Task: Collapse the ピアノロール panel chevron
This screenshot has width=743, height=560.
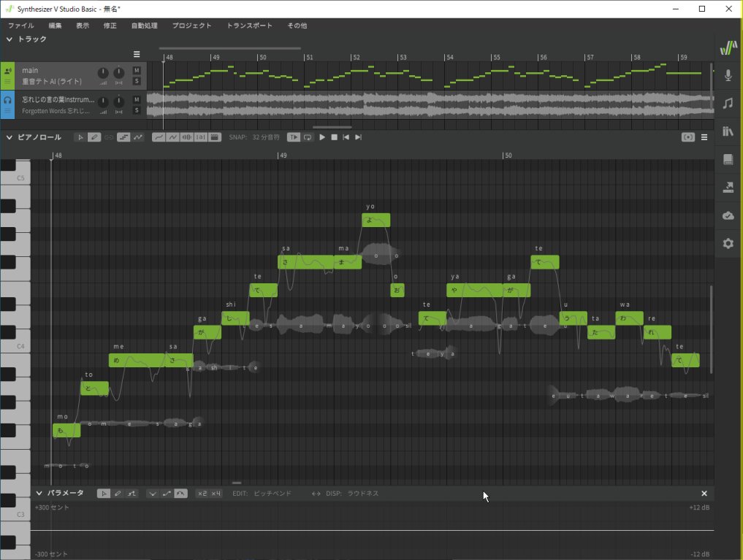Action: [9, 137]
